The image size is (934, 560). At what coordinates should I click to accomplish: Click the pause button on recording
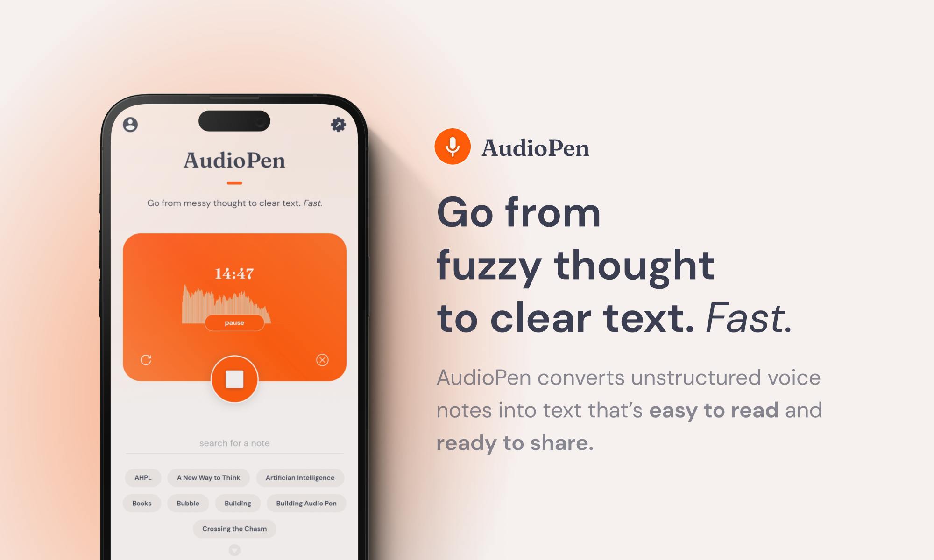coord(235,322)
